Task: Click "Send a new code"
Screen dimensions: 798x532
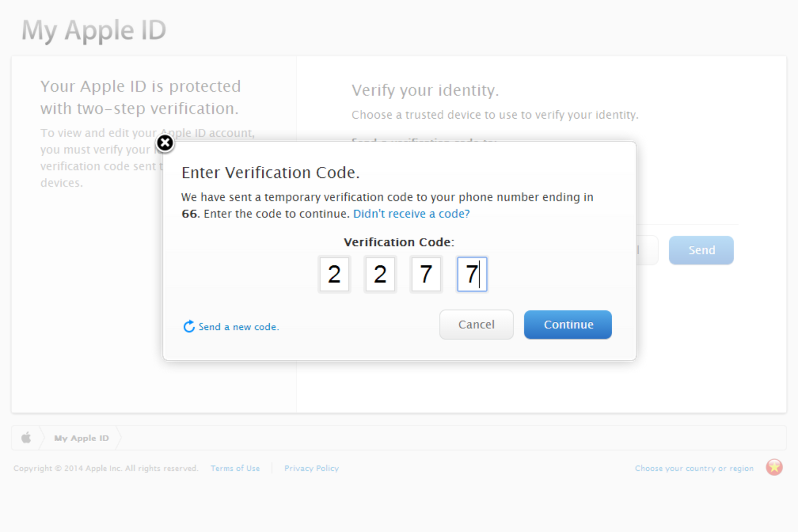Action: tap(239, 327)
